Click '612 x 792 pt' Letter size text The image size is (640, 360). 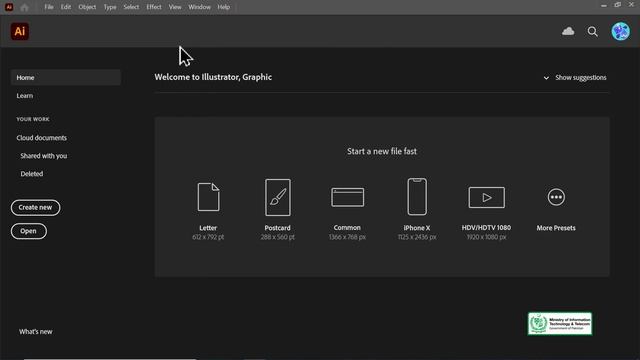(208, 237)
